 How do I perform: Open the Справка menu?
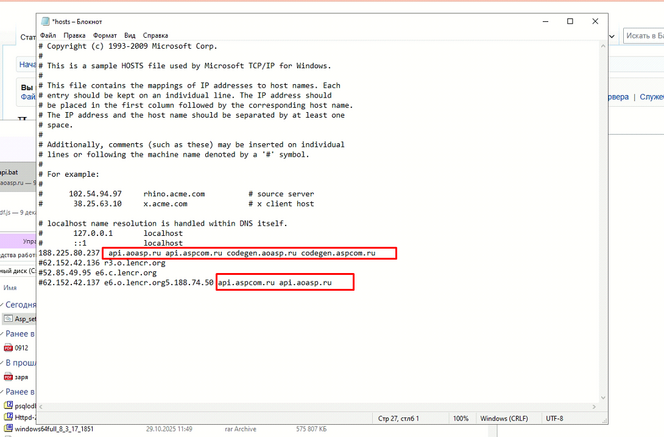156,35
